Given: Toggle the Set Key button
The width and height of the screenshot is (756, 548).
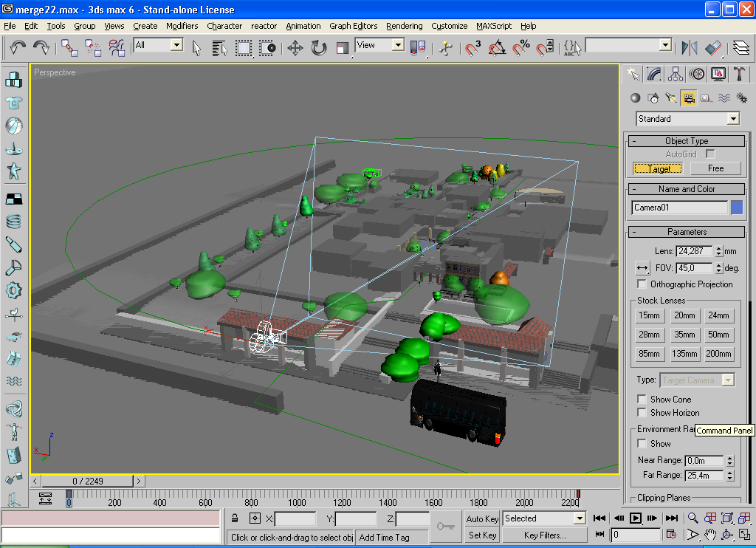Looking at the screenshot, I should [x=481, y=535].
